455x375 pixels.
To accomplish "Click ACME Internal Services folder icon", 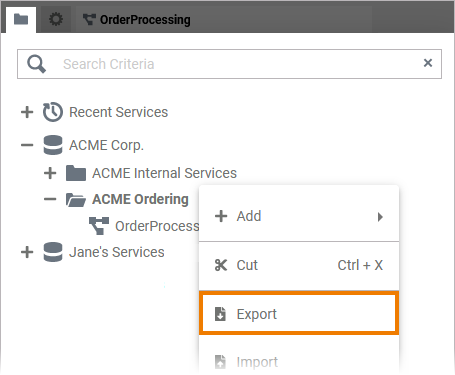I will (x=76, y=173).
